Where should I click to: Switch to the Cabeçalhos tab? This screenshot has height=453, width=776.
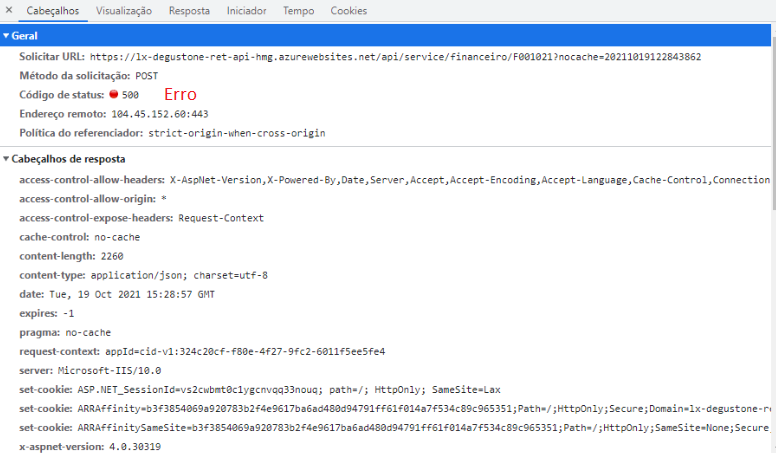click(x=53, y=10)
